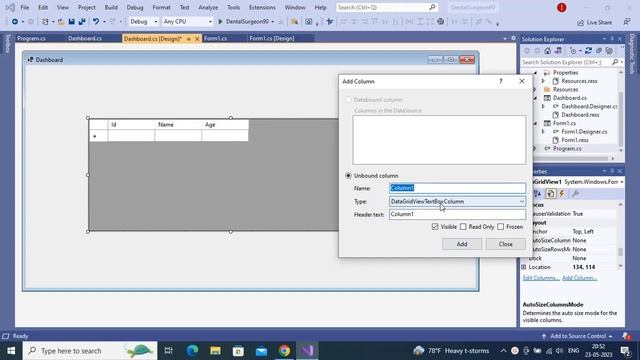640x360 pixels.
Task: Click the Solution Explorer sync refresh icon
Action: click(588, 51)
